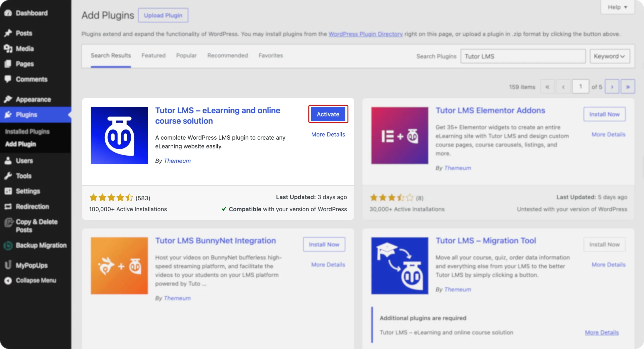Click the Posts pin icon
Image resolution: width=644 pixels, height=349 pixels.
click(x=8, y=33)
